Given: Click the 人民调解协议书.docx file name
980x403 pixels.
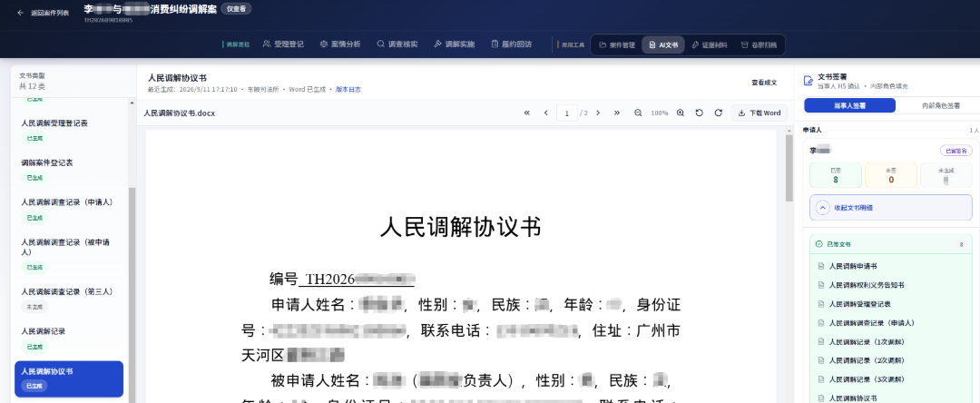Looking at the screenshot, I should tap(180, 113).
